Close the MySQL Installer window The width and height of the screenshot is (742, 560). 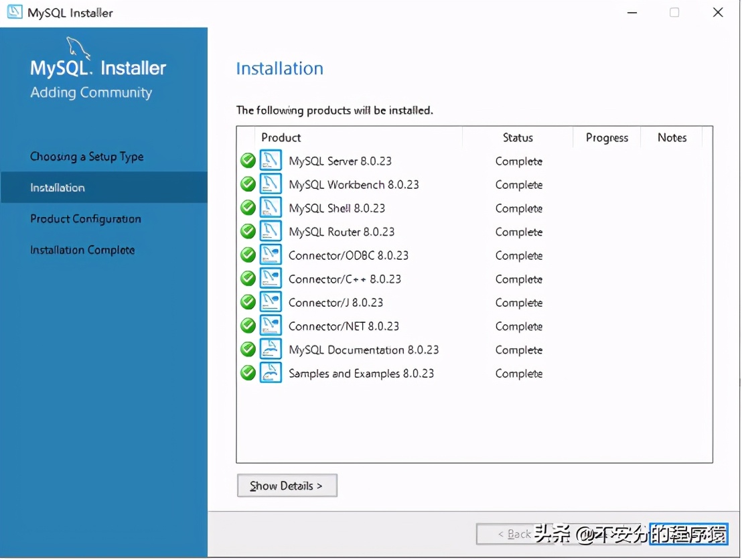coord(718,12)
